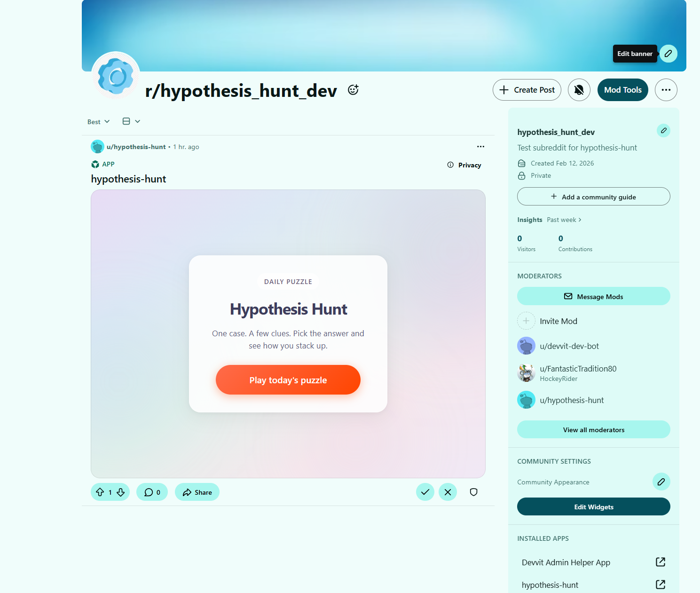This screenshot has height=593, width=700.
Task: Open u/hypothesis-hunt in moderators list
Action: pos(572,400)
